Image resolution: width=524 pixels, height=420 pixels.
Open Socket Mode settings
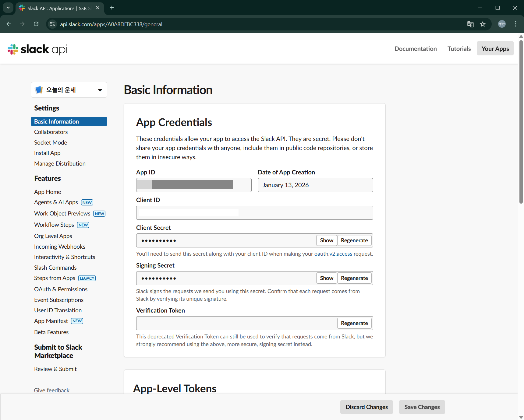51,142
